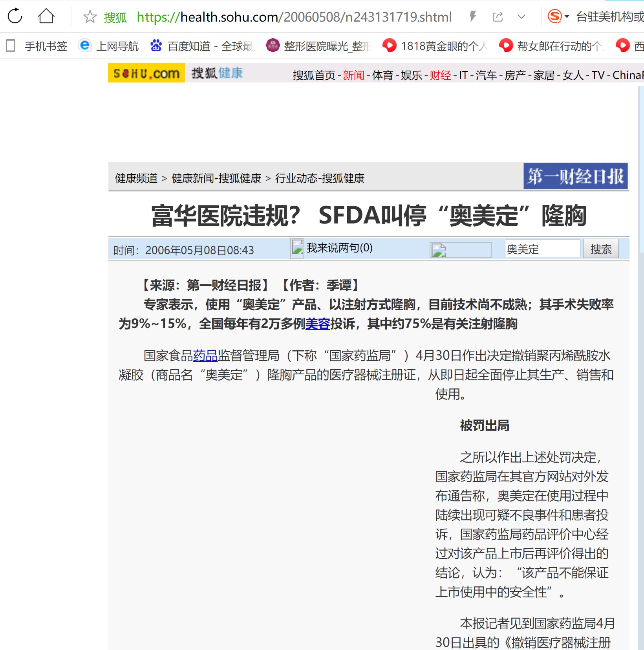Screen dimensions: 644x650
Task: Click the address bar URL field
Action: click(294, 17)
